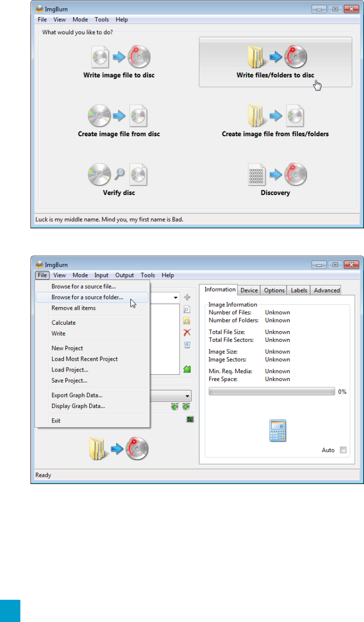Choose 'Exit' from the File menu
Image resolution: width=364 pixels, height=622 pixels.
[x=93, y=421]
